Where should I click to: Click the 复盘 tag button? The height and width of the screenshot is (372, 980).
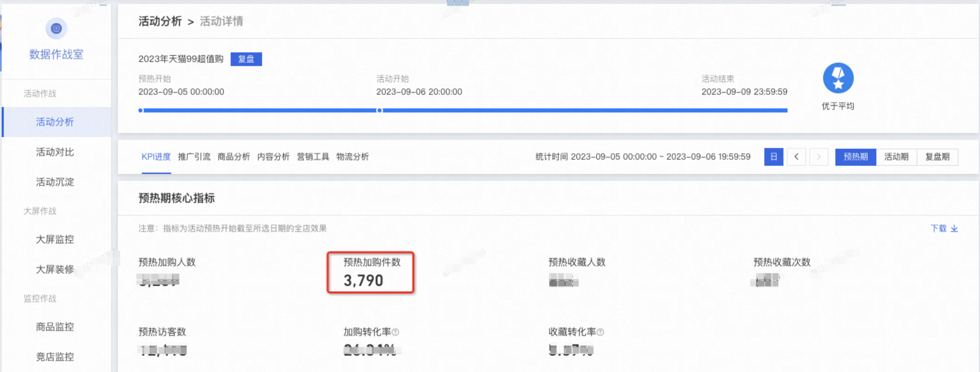pos(246,59)
